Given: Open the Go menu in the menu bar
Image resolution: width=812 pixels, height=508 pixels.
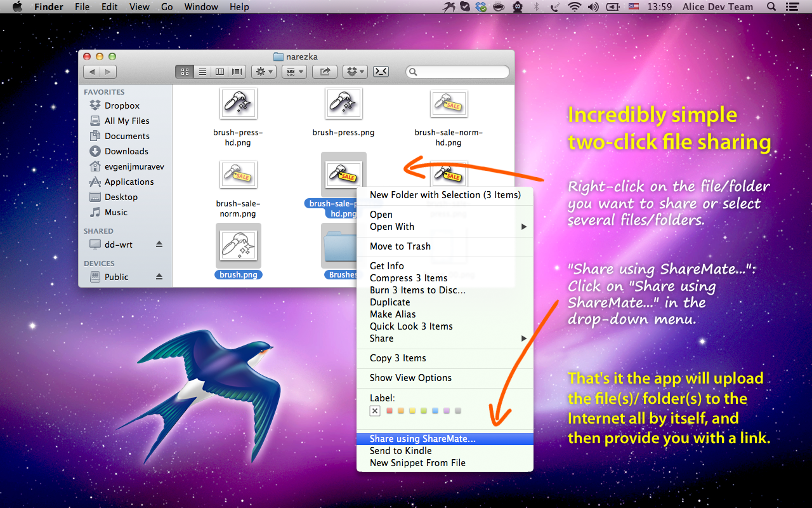Looking at the screenshot, I should point(166,7).
